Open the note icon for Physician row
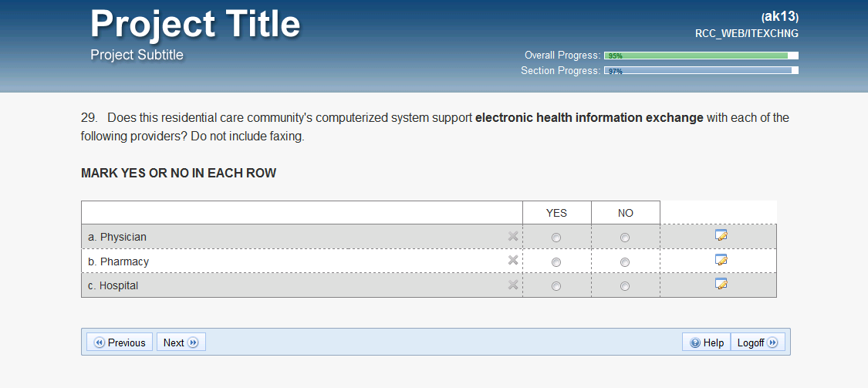The height and width of the screenshot is (388, 868). (x=721, y=235)
